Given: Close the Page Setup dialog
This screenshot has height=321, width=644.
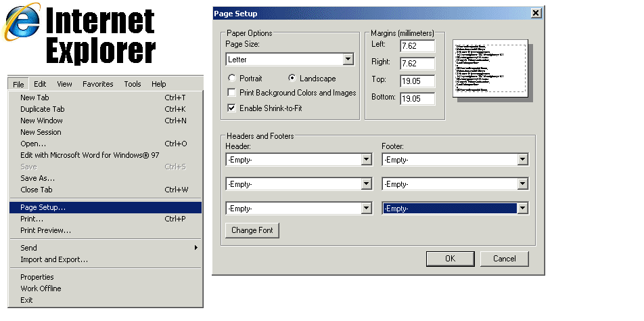Looking at the screenshot, I should pyautogui.click(x=535, y=14).
